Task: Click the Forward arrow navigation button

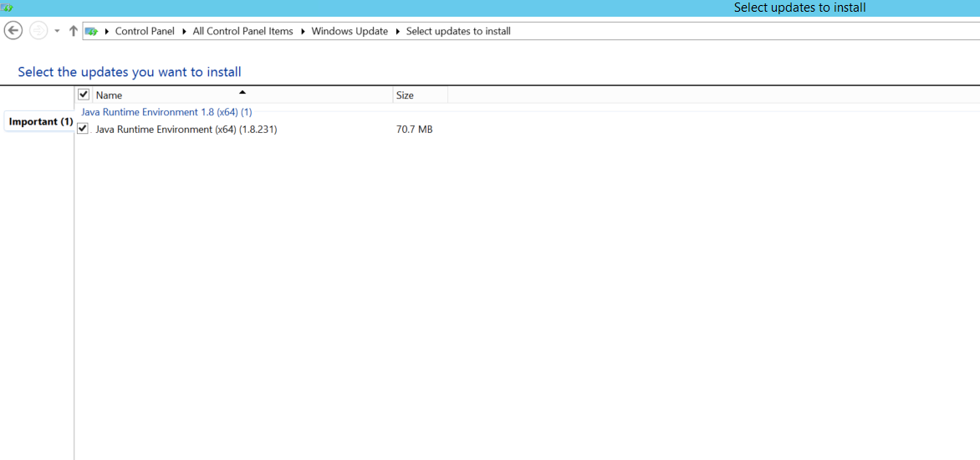Action: (38, 31)
